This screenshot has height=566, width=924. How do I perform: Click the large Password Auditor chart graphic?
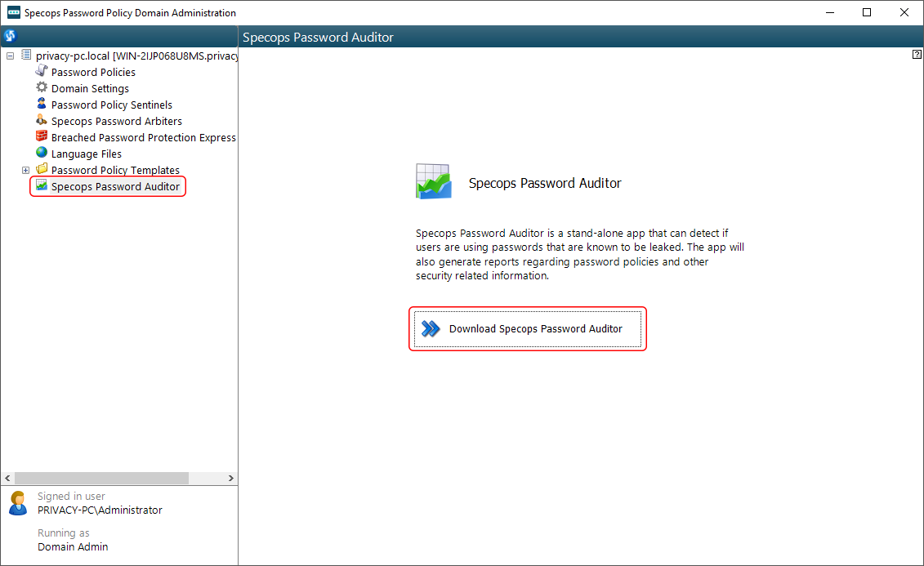click(x=434, y=182)
